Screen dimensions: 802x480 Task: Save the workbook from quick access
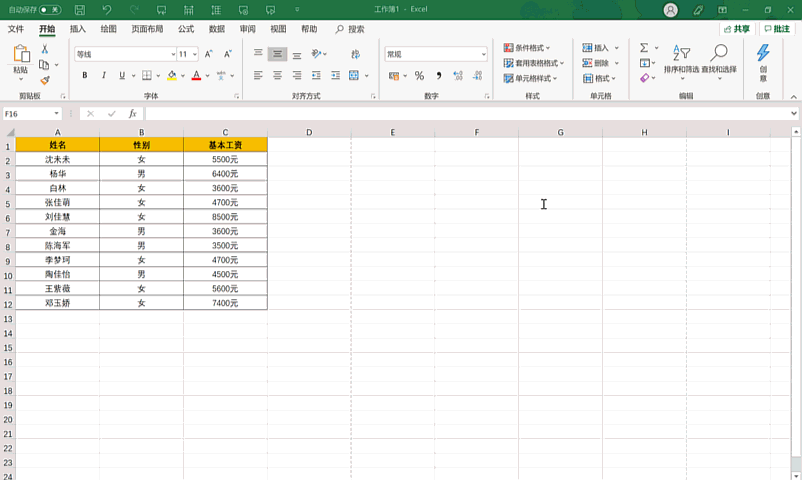tap(80, 10)
